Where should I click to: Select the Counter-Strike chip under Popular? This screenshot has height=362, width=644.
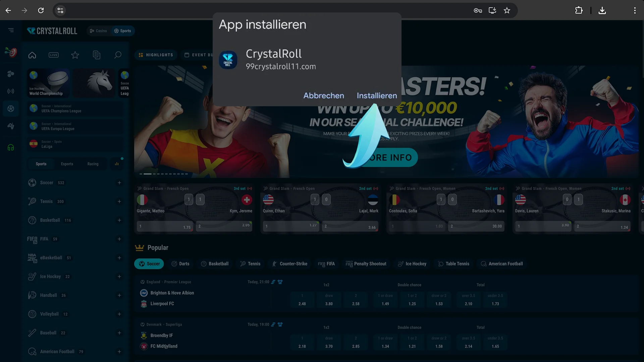pos(290,264)
